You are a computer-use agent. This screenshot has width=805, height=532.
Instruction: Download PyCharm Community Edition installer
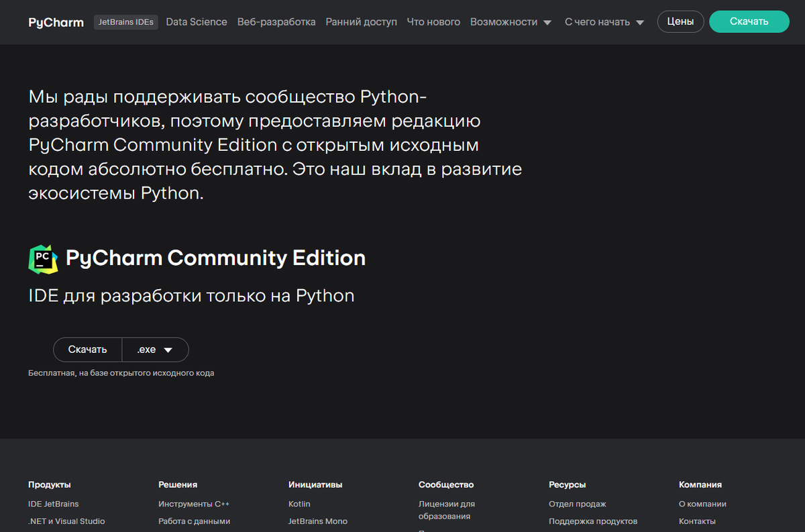[x=87, y=350]
